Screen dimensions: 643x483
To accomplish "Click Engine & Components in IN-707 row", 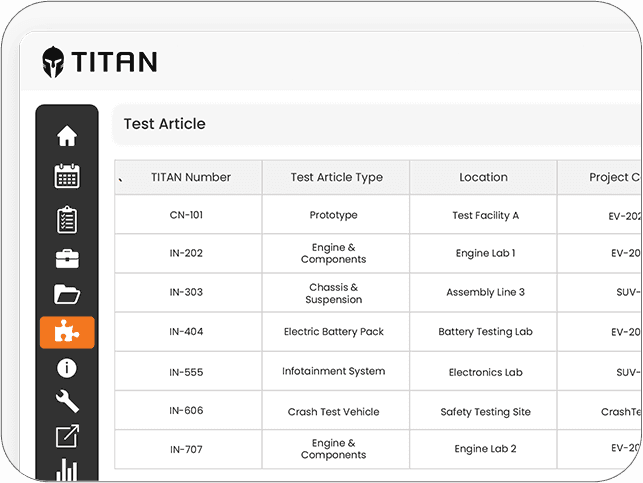I will 336,449.
